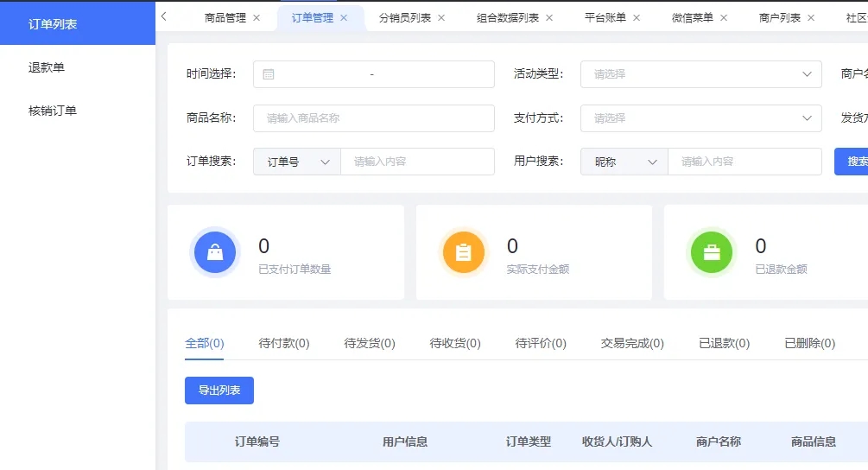Close the 商品管理 tab

click(x=257, y=18)
